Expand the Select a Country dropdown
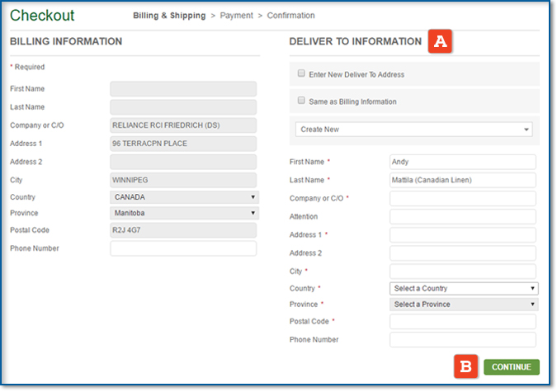Screen dimensions: 557x392 coord(464,289)
